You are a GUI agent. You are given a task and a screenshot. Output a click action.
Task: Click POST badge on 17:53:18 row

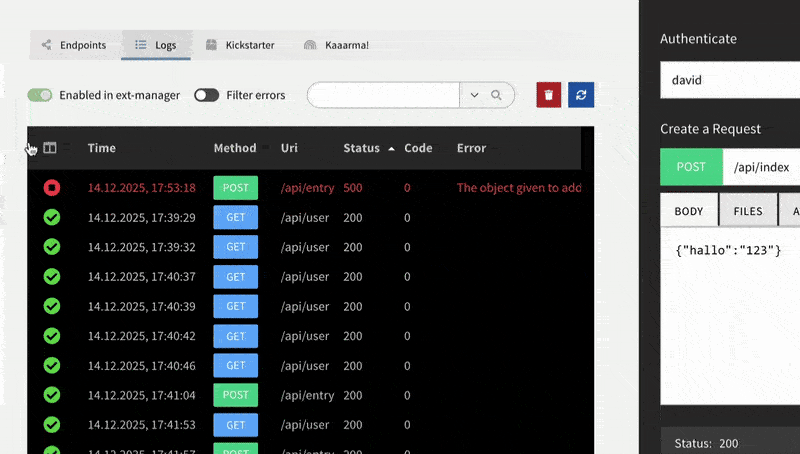[235, 188]
